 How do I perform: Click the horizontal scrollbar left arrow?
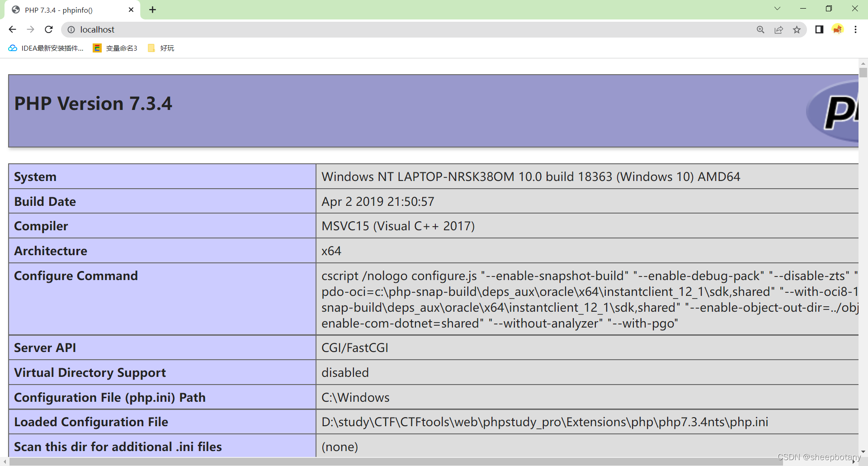pyautogui.click(x=5, y=461)
